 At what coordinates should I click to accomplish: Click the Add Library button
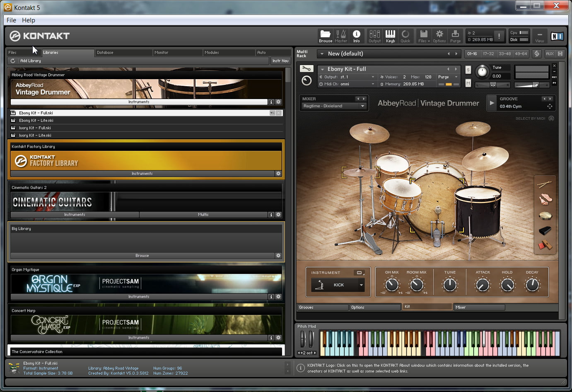click(31, 61)
